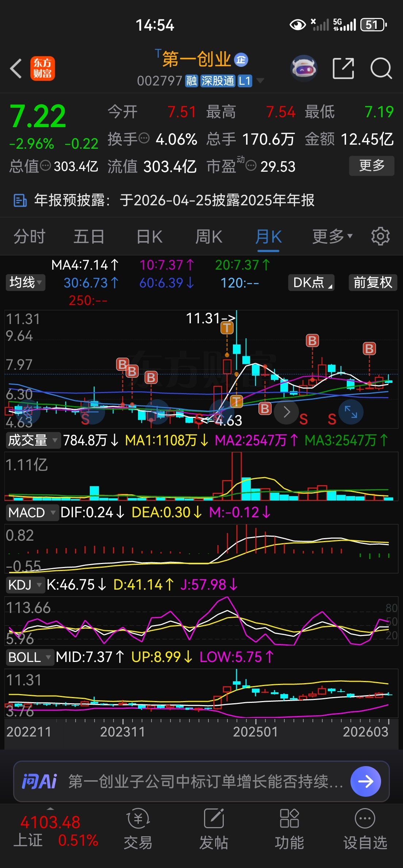Tap the MID:7.37 BOLL value
403x868 pixels.
[x=90, y=657]
